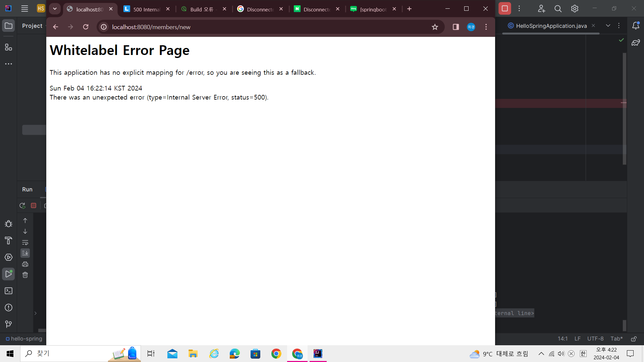
Task: Open IntelliJ IDE settings gear
Action: tap(575, 9)
